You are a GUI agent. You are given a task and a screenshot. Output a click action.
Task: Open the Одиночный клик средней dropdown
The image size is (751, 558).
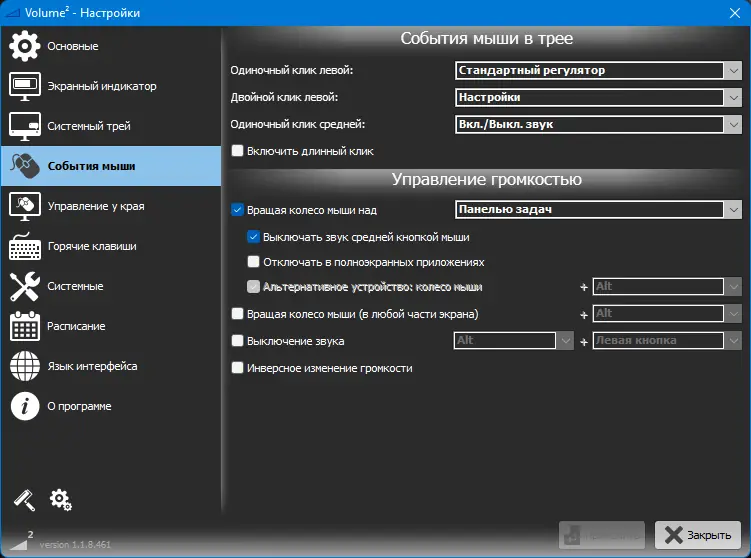598,125
